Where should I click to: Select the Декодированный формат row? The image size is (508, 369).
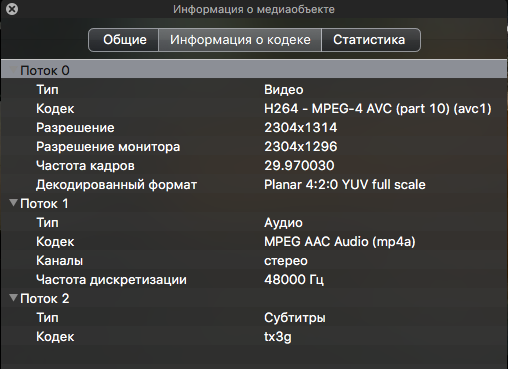[254, 184]
